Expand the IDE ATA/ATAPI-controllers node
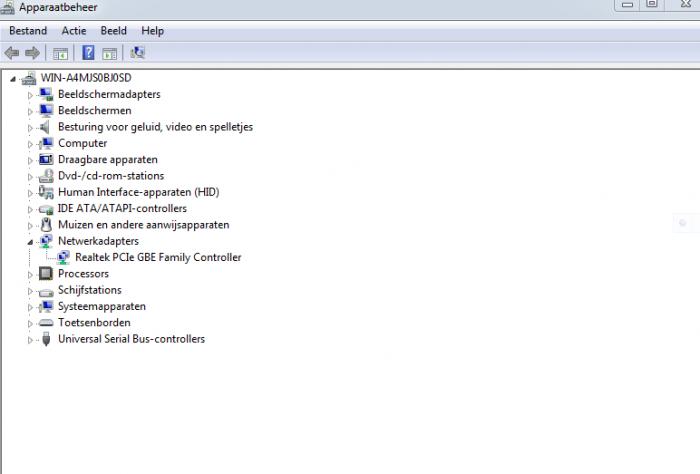 30,209
